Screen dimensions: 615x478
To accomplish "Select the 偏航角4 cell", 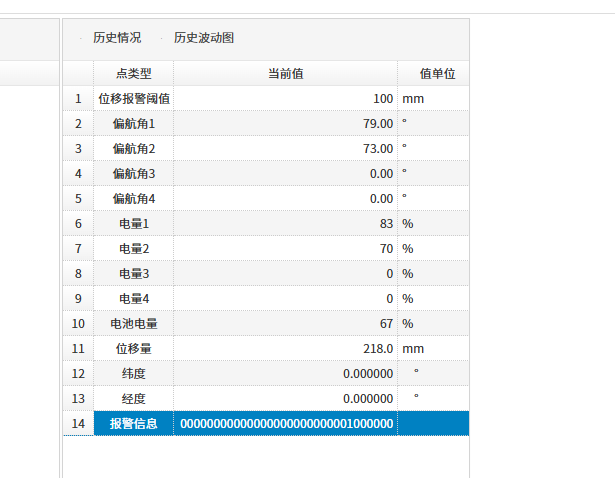I will (133, 199).
